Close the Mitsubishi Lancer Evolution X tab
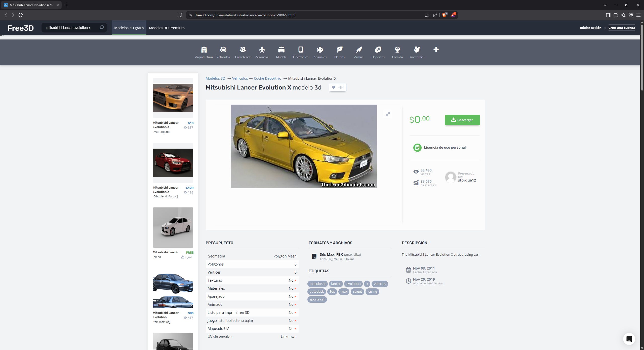 [x=58, y=5]
